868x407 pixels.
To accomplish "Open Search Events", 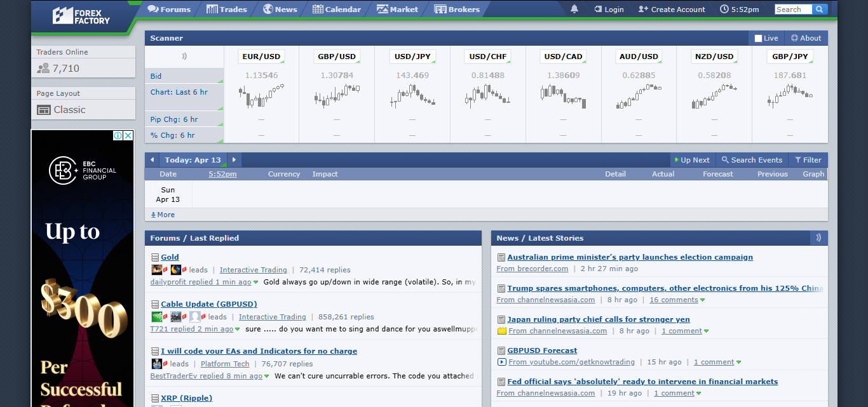I will coord(752,160).
